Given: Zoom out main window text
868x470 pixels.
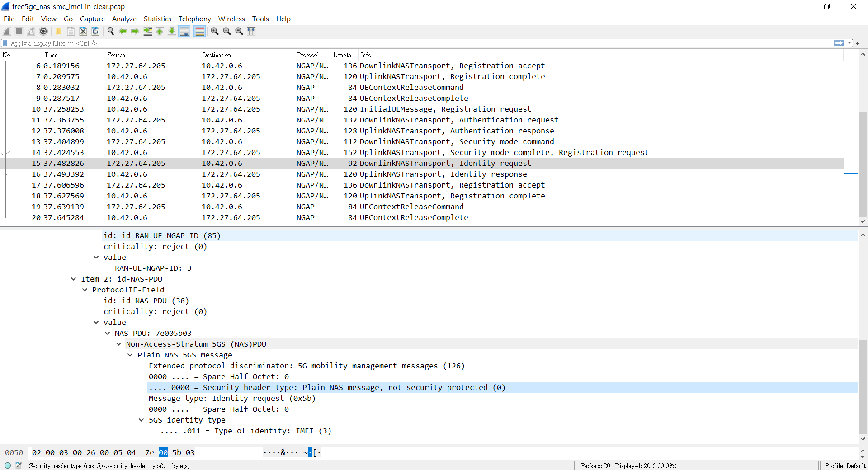Looking at the screenshot, I should [x=227, y=31].
